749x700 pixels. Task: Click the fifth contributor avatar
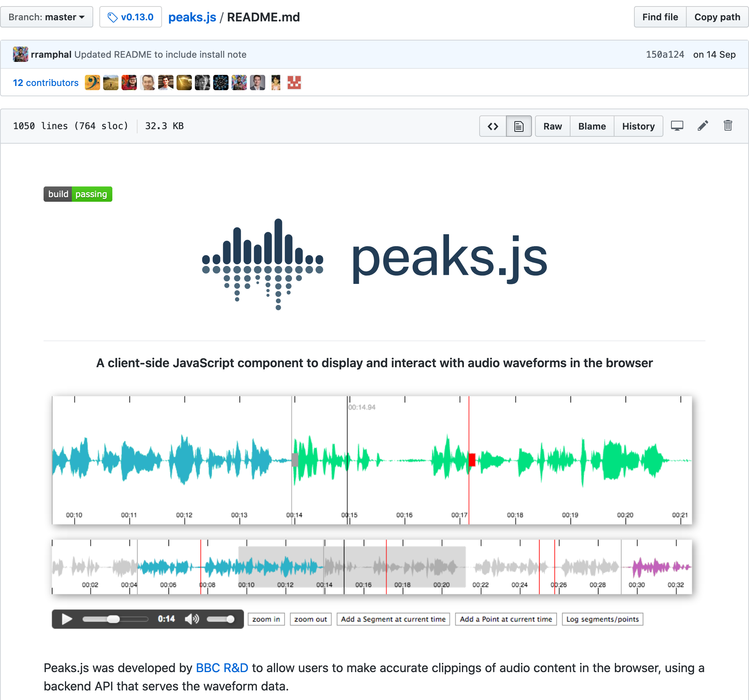166,83
